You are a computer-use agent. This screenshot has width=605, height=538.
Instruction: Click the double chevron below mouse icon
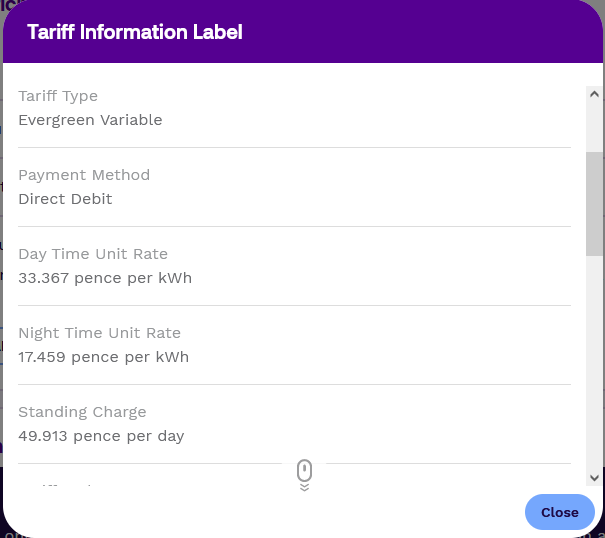coord(304,487)
